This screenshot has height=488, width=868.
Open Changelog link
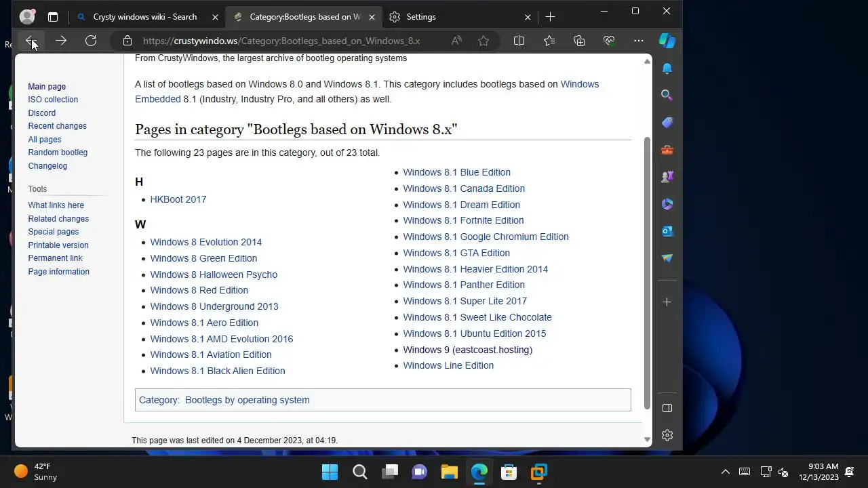(x=47, y=166)
